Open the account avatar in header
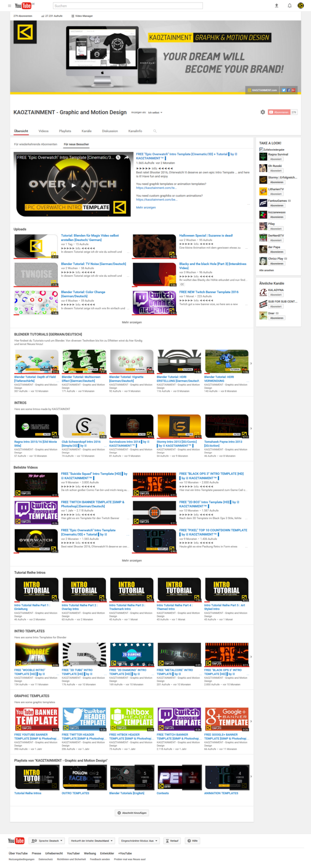 click(x=301, y=6)
